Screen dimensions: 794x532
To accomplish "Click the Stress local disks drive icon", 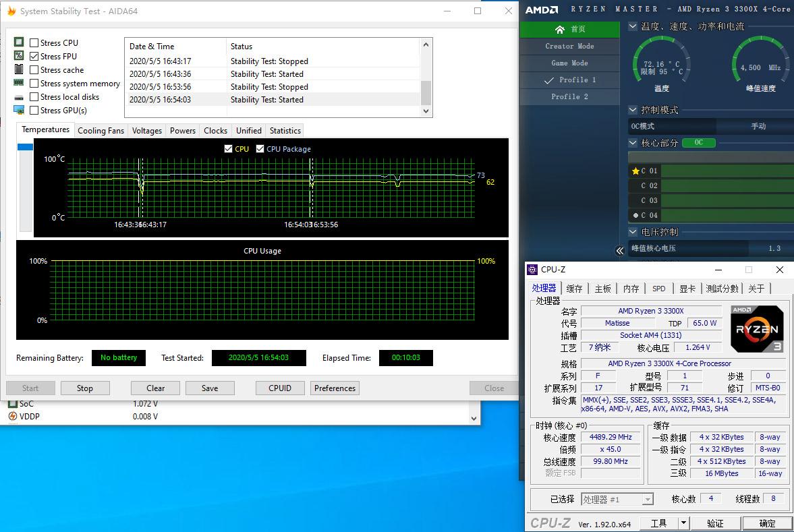I will click(x=19, y=96).
